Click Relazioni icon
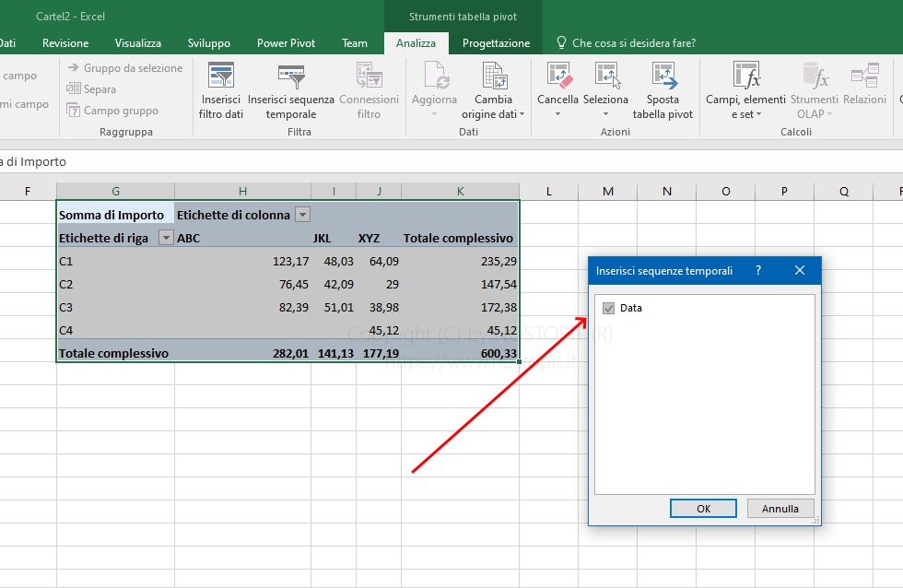This screenshot has width=903, height=588. (x=864, y=76)
